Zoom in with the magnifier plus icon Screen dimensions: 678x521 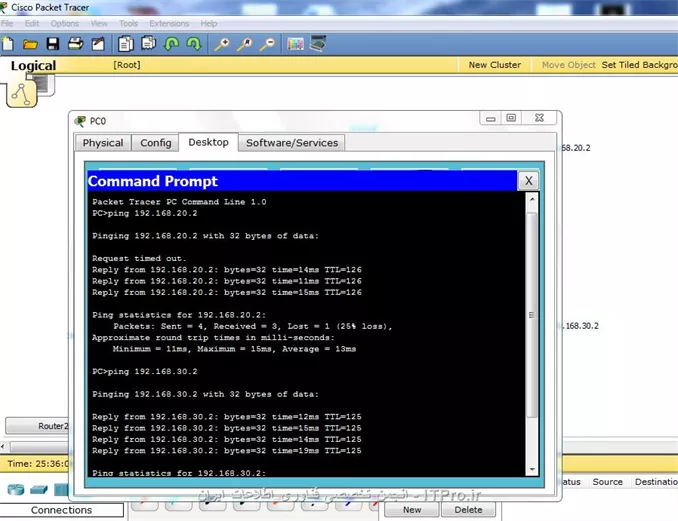coord(222,44)
